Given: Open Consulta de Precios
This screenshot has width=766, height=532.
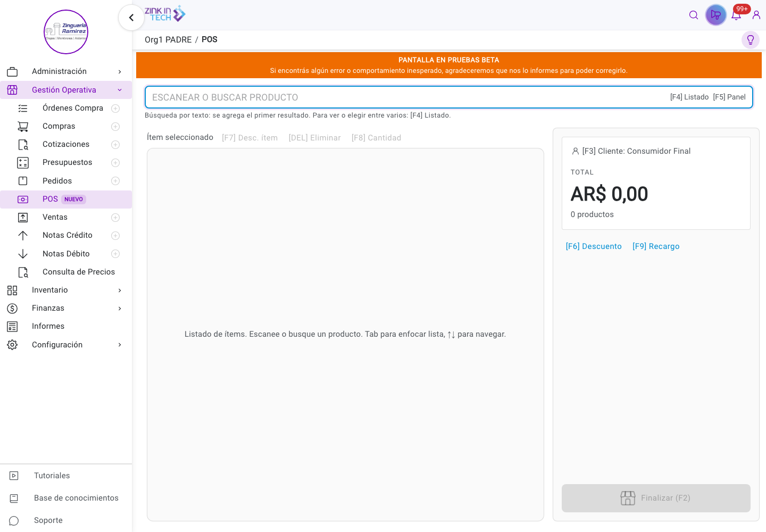Looking at the screenshot, I should click(x=79, y=272).
